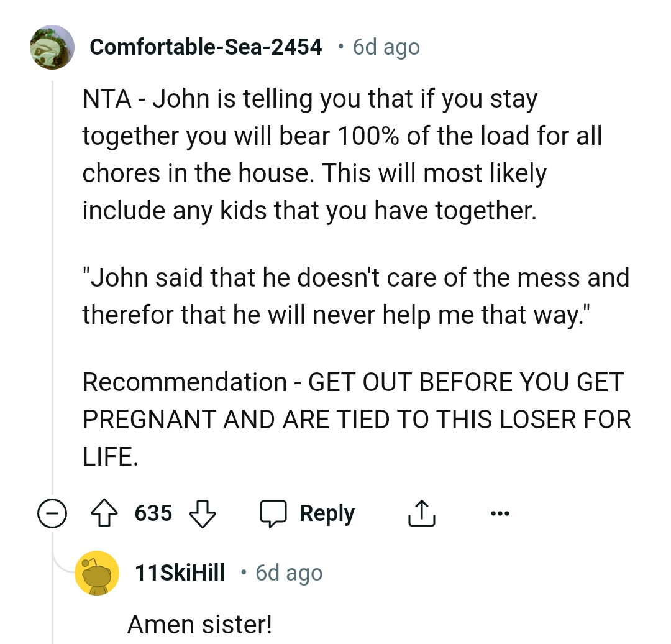Open Comfortable-Sea-2454's profile
Image resolution: width=671 pixels, height=644 pixels.
pyautogui.click(x=206, y=47)
